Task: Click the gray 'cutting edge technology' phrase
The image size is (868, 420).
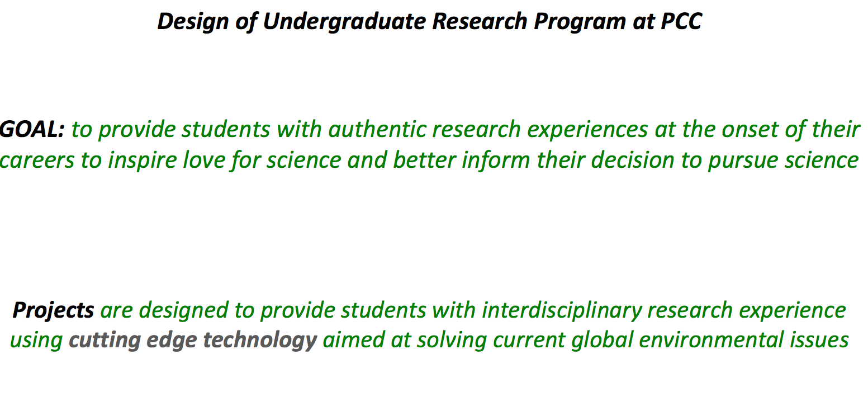Action: pos(193,341)
